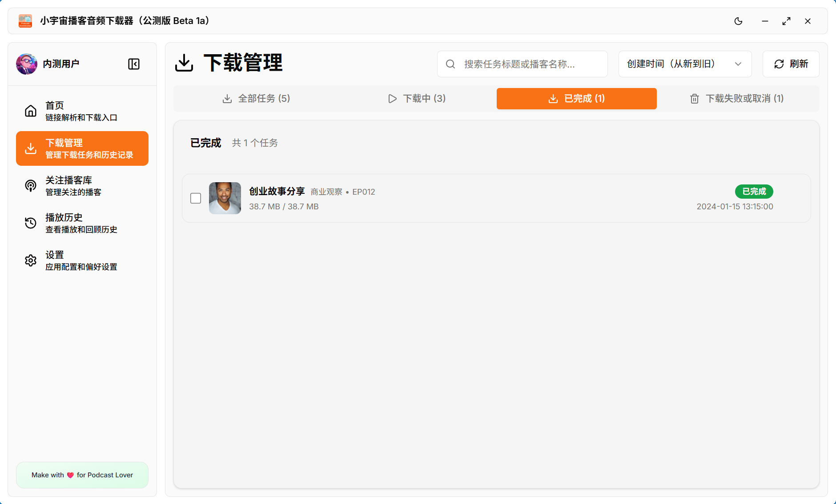
Task: Focus the 搜索任务标题或播客名称 search field
Action: pyautogui.click(x=529, y=64)
